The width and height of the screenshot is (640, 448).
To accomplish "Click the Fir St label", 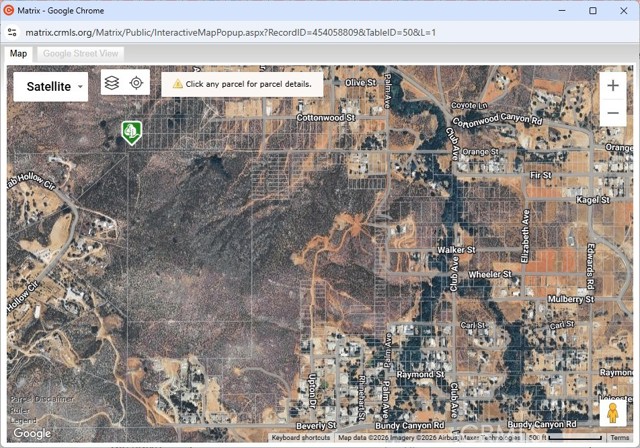I will (540, 175).
